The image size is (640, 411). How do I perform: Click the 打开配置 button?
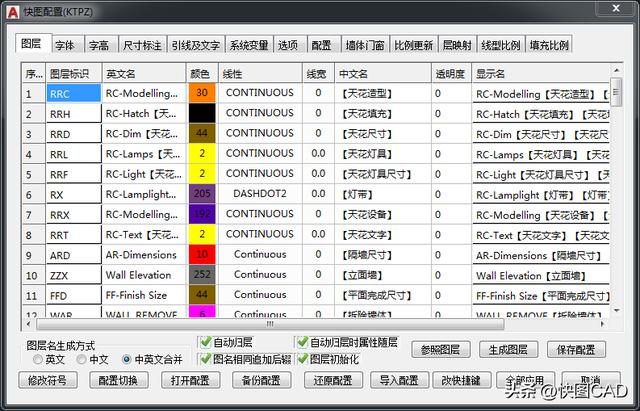click(x=191, y=380)
